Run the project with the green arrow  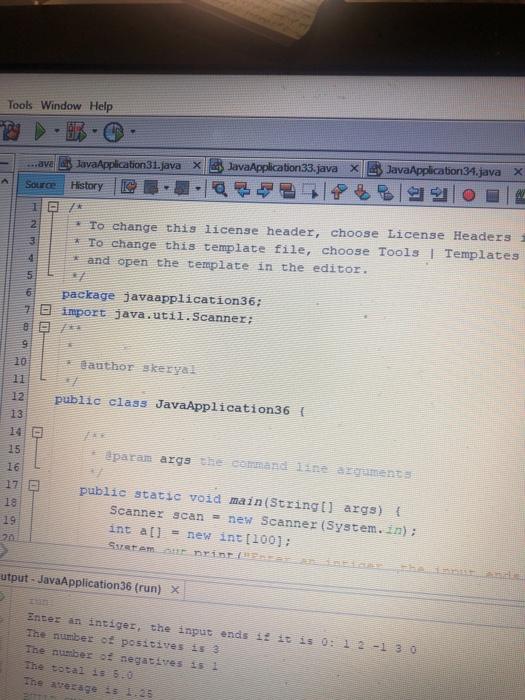pyautogui.click(x=40, y=131)
